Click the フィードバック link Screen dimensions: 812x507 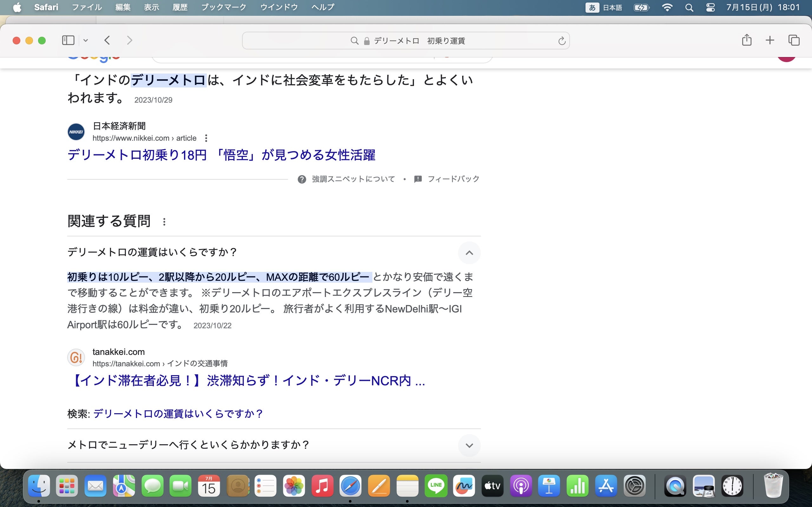(x=453, y=179)
